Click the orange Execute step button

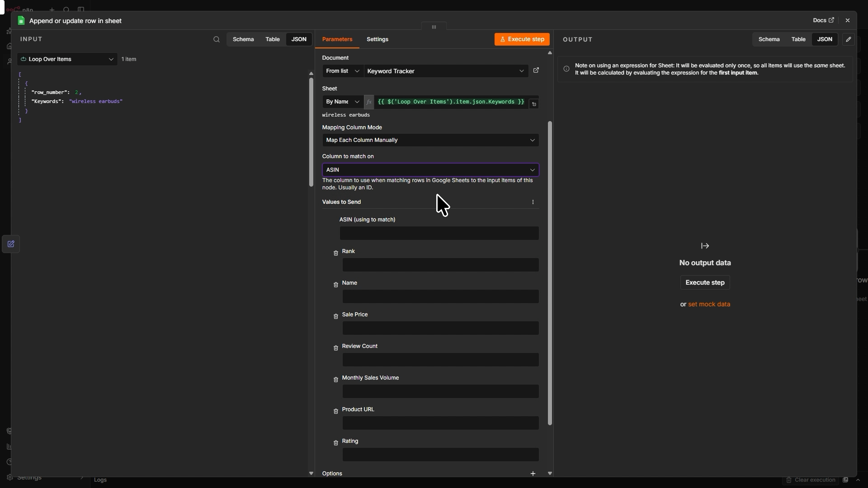point(522,39)
